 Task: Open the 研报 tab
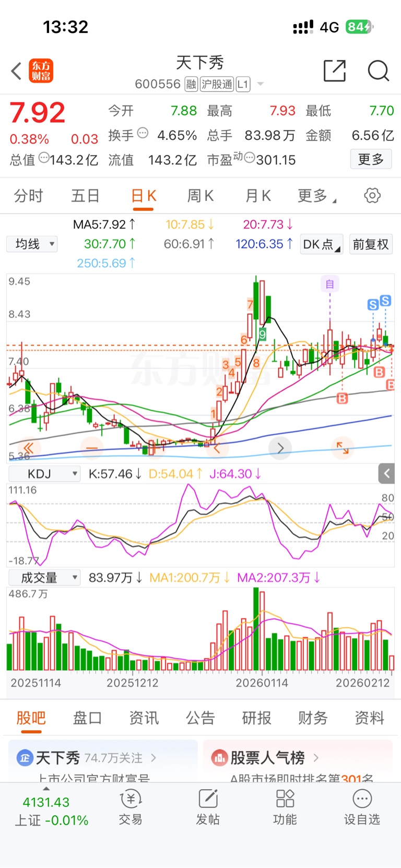point(256,718)
